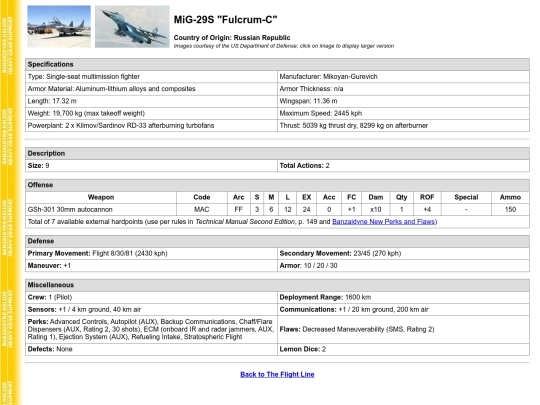Click the Weight: 19,700 kg cell
540x405 pixels.
152,113
